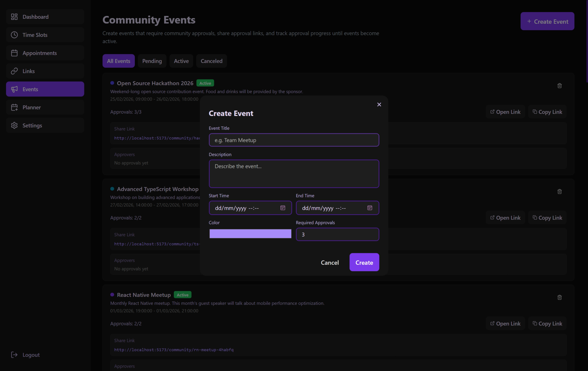Image resolution: width=588 pixels, height=371 pixels.
Task: Click the Create button in the dialog
Action: (364, 262)
